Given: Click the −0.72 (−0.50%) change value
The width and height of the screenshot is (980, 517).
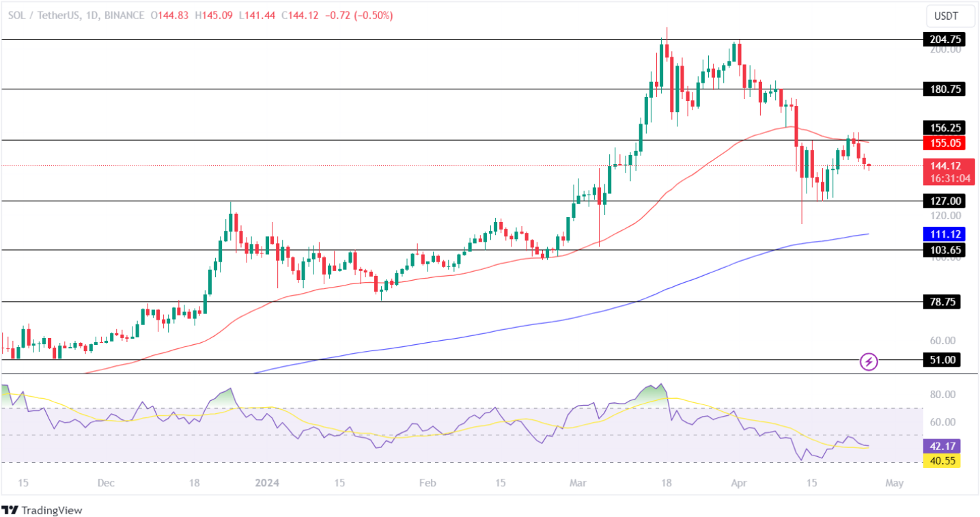Looking at the screenshot, I should pos(361,15).
